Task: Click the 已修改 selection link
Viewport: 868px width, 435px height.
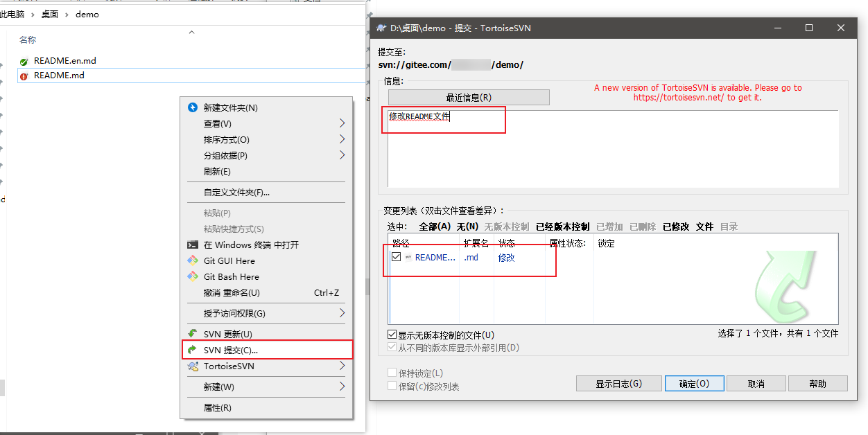Action: click(x=676, y=227)
